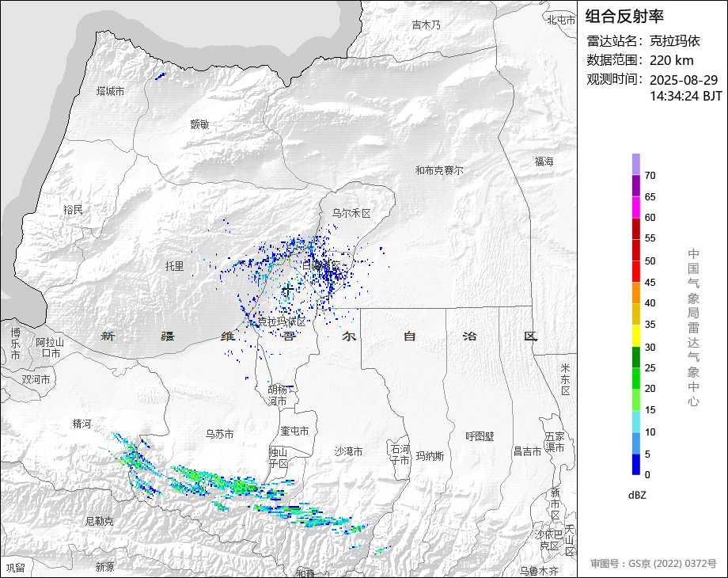Screen dimensions: 728x578
Task: Click the legend value 25
Action: coord(650,368)
